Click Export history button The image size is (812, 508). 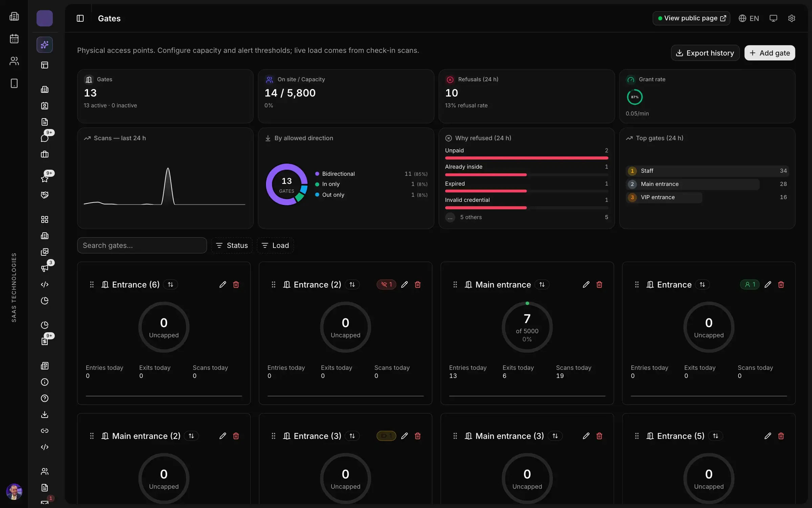tap(705, 53)
